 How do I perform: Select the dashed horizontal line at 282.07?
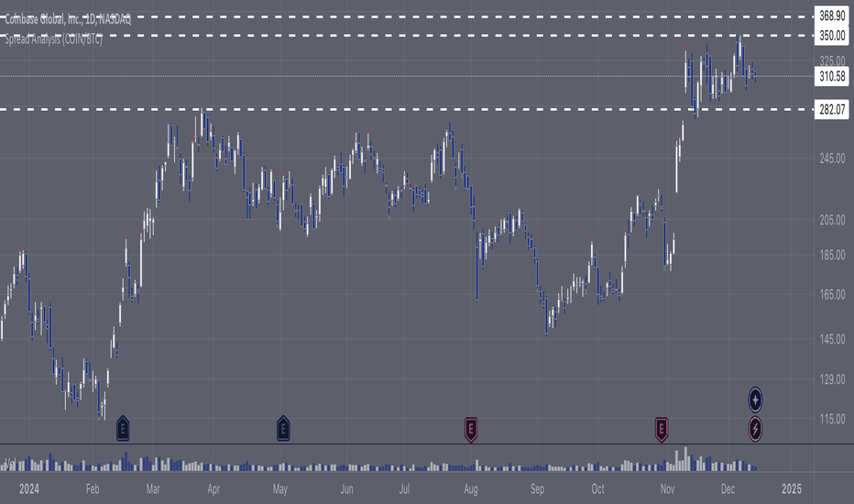(406, 110)
